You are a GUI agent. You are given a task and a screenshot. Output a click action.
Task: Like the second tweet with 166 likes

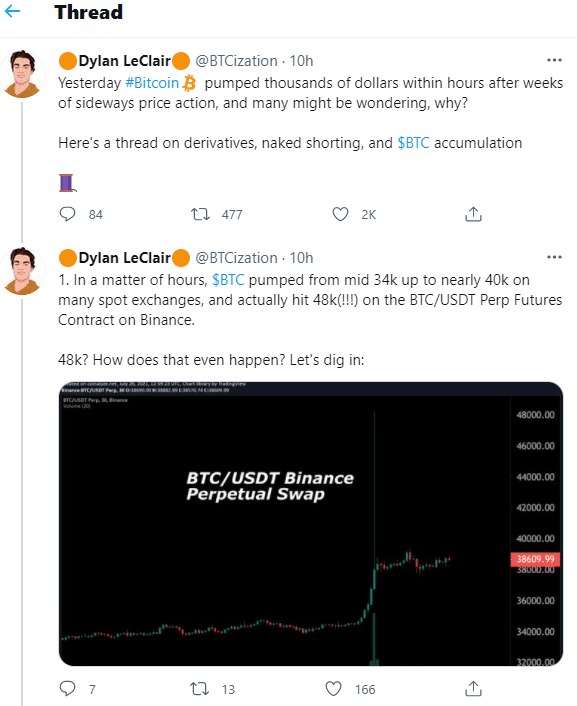coord(334,689)
